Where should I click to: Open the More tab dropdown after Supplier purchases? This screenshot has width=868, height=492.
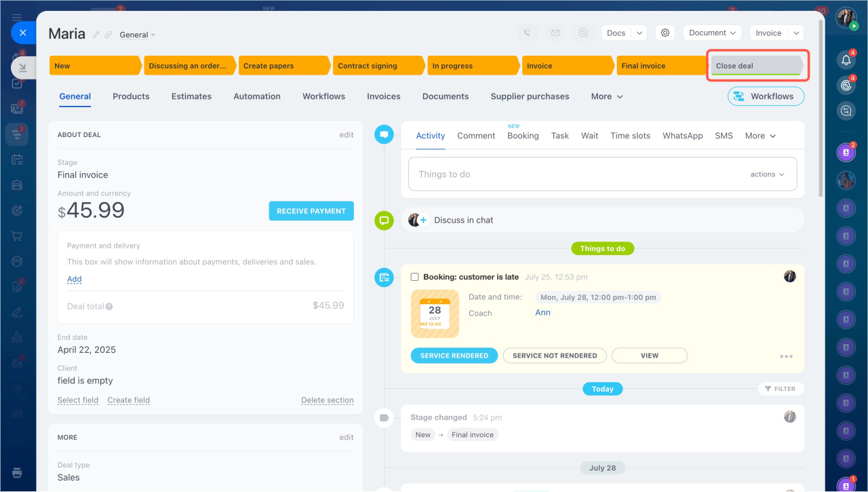tap(606, 96)
